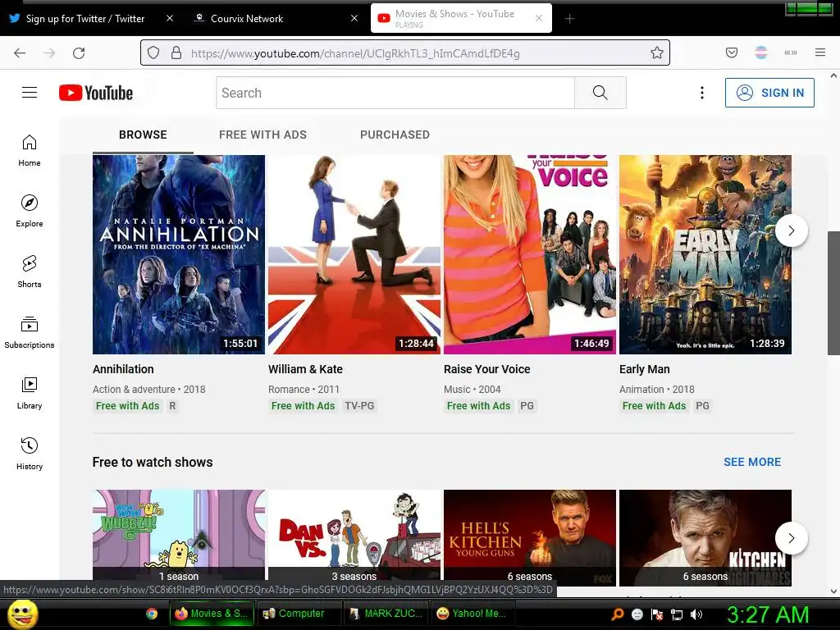Save page to Pocket

click(731, 52)
